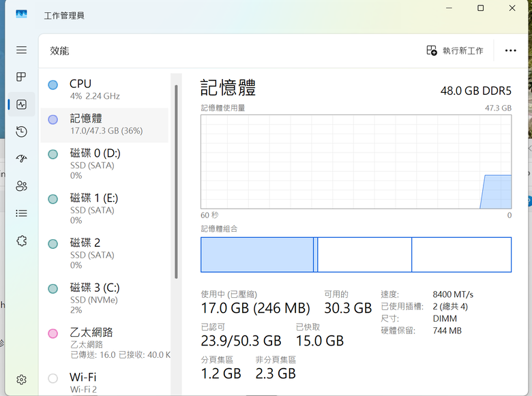This screenshot has width=532, height=396.
Task: Click the resource list vertical scrollbar
Action: click(x=176, y=182)
